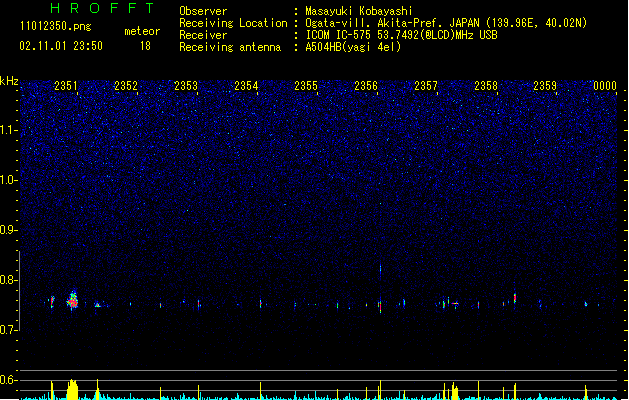Click the 2352 time marker
The image size is (629, 400).
[x=126, y=86]
